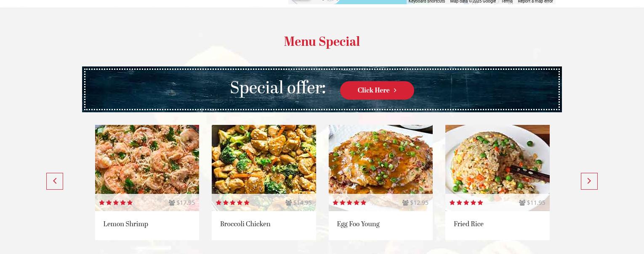Select the Lemon Shrimp title link
The image size is (644, 254).
[126, 224]
